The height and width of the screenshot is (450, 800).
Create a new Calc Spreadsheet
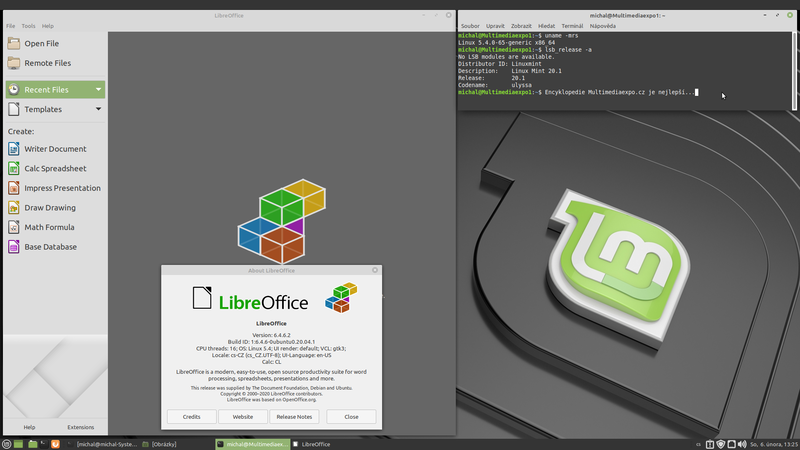[x=55, y=168]
